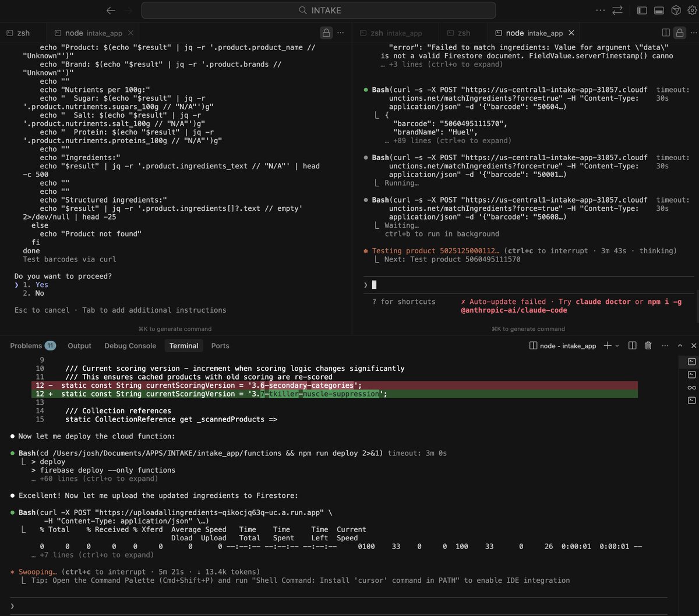Image resolution: width=699 pixels, height=616 pixels.
Task: Toggle the bottom panel layout icon
Action: [659, 10]
